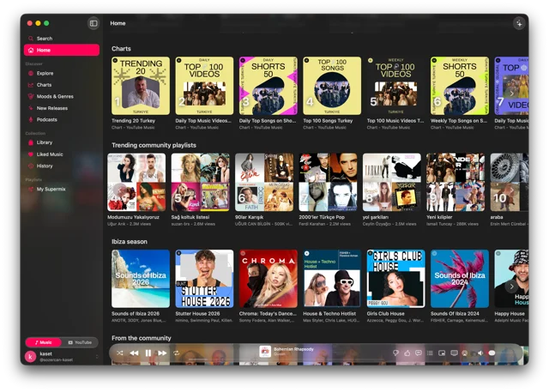This screenshot has height=392, width=549.
Task: Click the Charts section heading
Action: pos(121,49)
